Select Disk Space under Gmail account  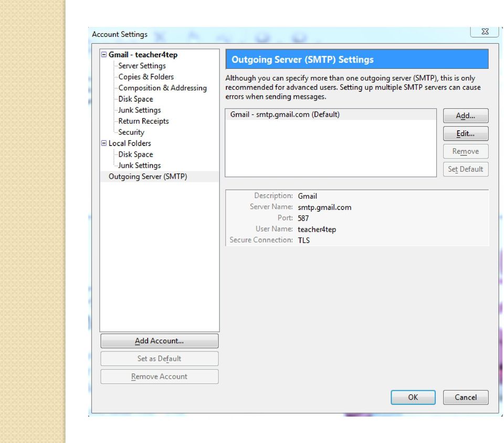click(x=135, y=99)
